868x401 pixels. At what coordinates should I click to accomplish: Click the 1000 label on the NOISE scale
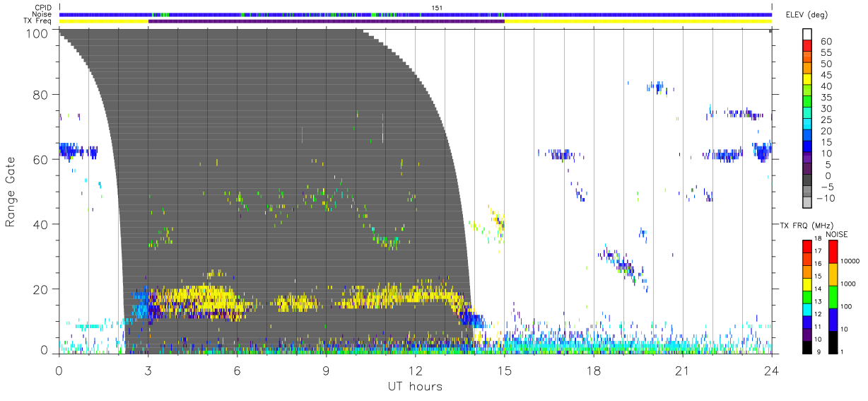tap(849, 284)
